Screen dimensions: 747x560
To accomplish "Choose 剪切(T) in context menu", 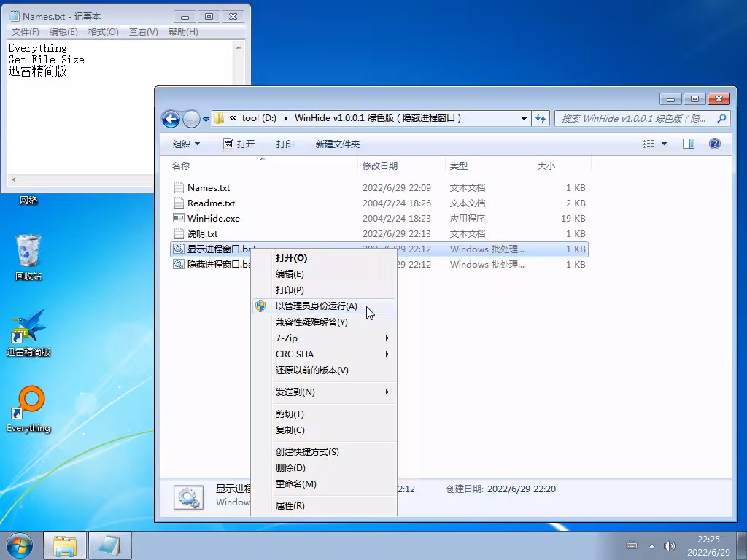I will coord(324,414).
